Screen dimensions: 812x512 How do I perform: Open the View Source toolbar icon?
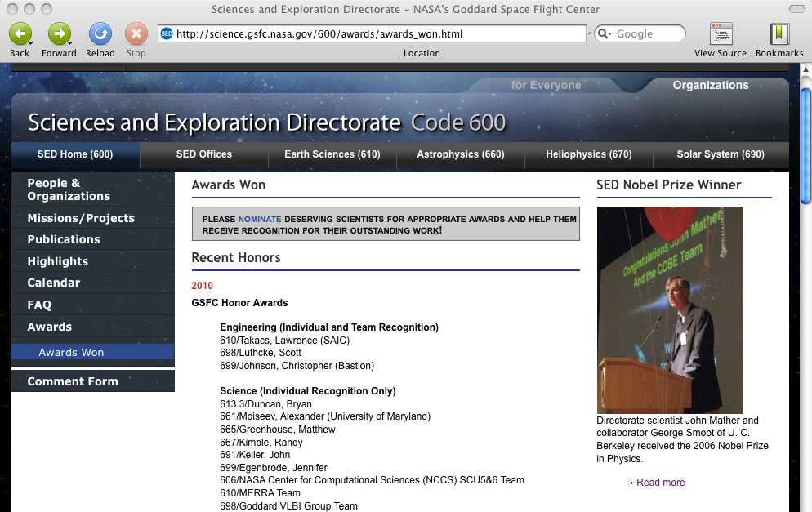(721, 34)
